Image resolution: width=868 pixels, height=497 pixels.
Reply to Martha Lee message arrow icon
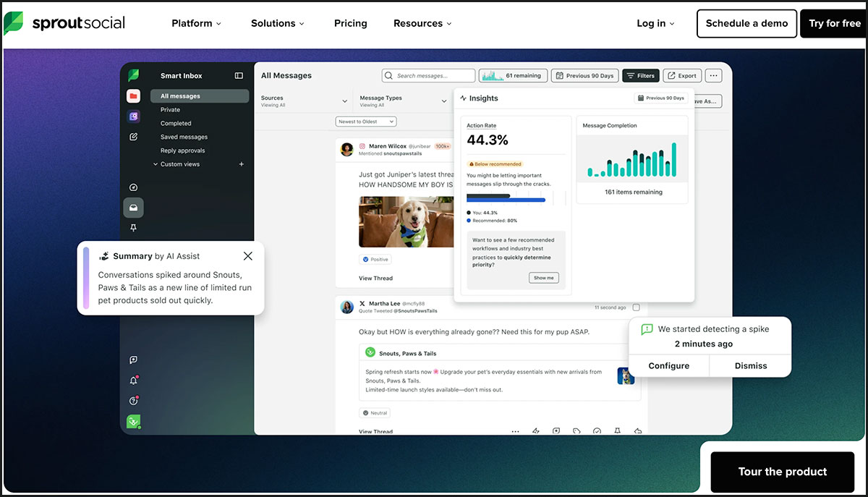click(x=637, y=430)
